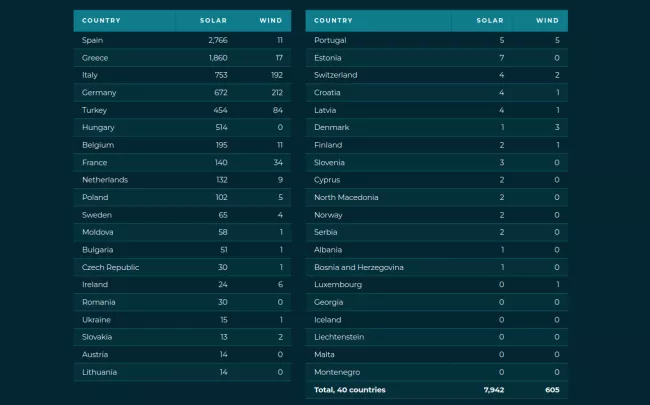Select Spain's solar value 2,766
Screen dimensions: 650x405
(x=218, y=40)
